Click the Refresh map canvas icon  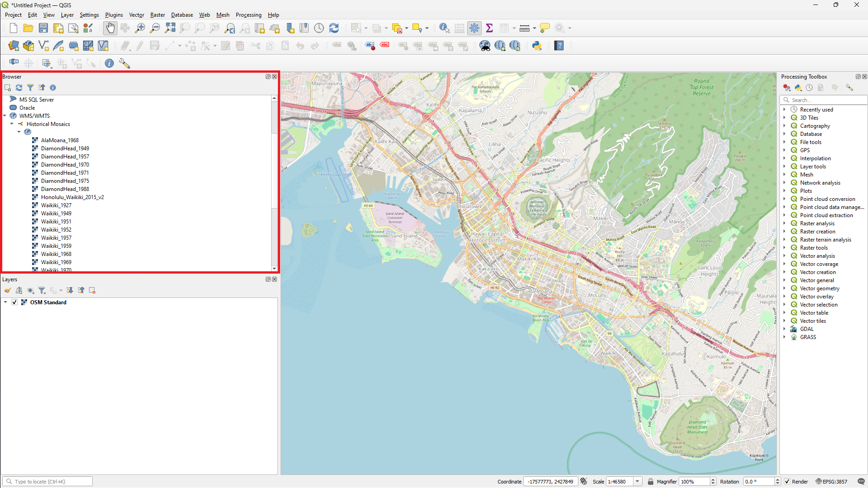(x=334, y=28)
